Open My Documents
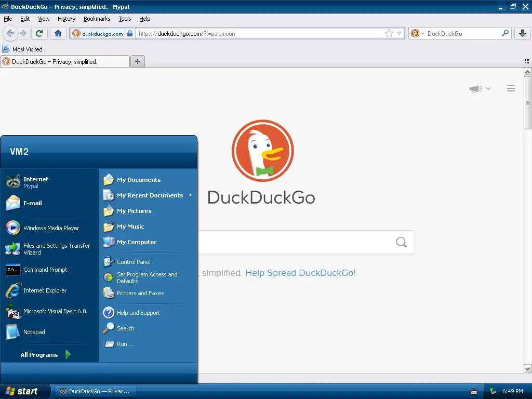The image size is (532, 399). (148, 180)
